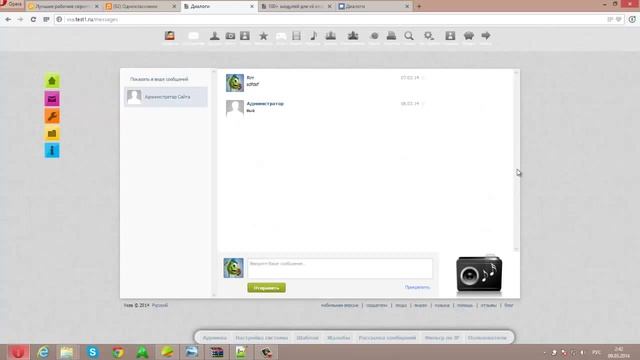Open a new browser tab with plus button
This screenshot has height=360, width=640.
point(419,7)
